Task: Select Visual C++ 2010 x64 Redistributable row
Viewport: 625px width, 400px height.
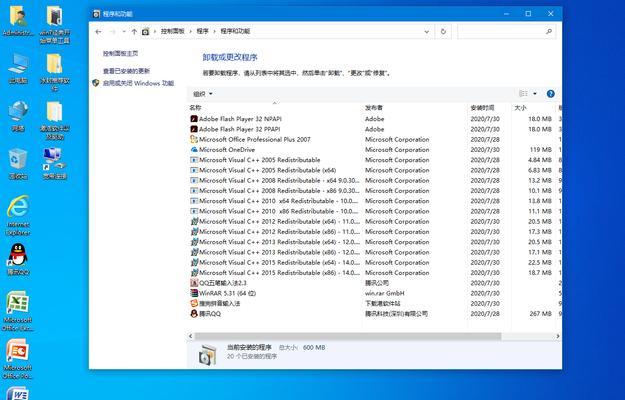Action: (x=373, y=201)
